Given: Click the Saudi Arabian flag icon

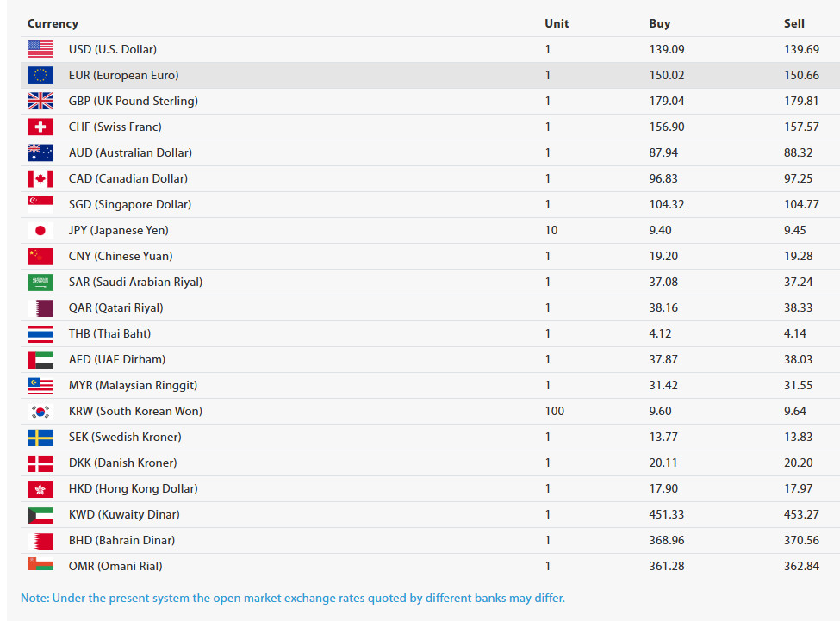Looking at the screenshot, I should pyautogui.click(x=40, y=282).
